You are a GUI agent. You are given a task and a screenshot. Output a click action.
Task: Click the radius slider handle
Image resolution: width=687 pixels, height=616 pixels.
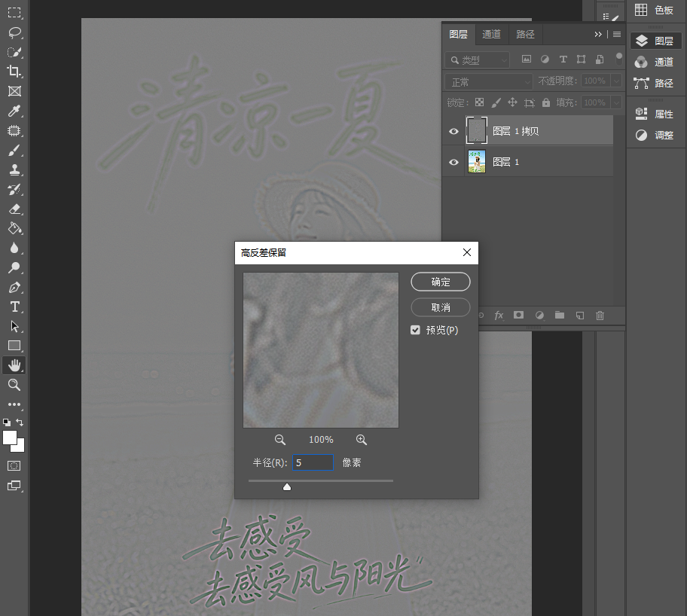tap(287, 486)
